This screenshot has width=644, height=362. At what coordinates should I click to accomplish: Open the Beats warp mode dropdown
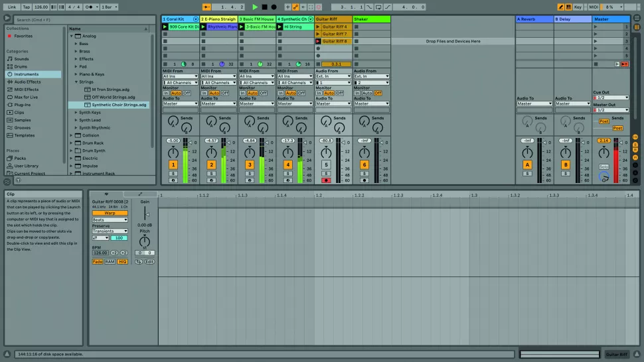click(x=110, y=219)
